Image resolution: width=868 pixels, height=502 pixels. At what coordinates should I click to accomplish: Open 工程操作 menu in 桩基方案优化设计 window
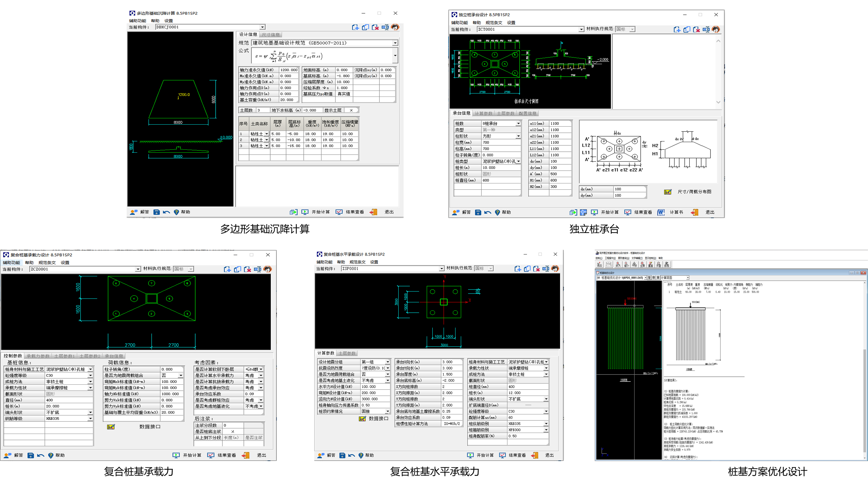[x=610, y=258]
